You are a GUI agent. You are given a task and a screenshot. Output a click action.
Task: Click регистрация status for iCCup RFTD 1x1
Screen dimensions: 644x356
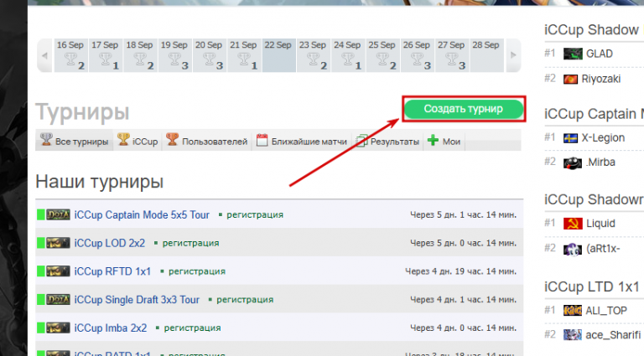[197, 271]
